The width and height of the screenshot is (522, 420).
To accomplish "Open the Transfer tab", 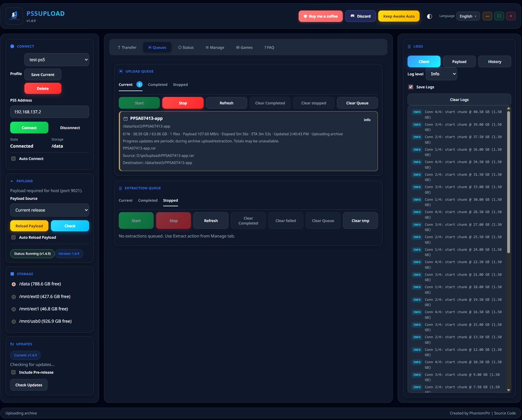I will pyautogui.click(x=127, y=47).
